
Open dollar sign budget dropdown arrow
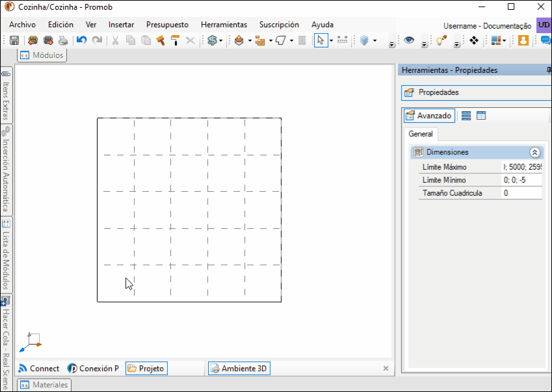coord(221,41)
